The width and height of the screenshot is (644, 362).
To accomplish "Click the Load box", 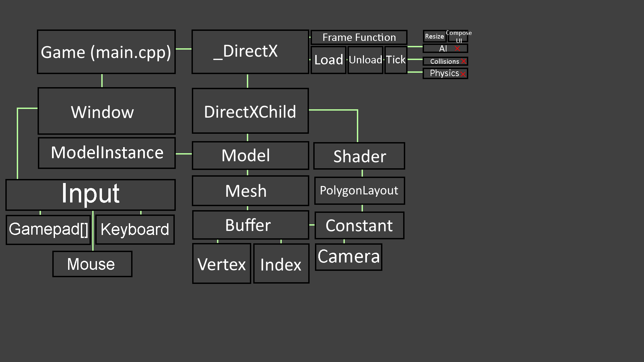I will tap(328, 60).
